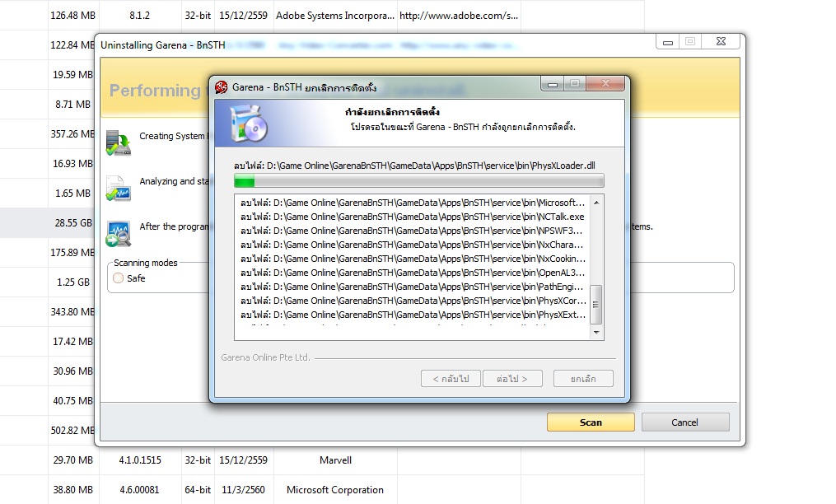Image resolution: width=836 pixels, height=504 pixels.
Task: Click the ยกเลิก (cancel) button
Action: (x=583, y=379)
